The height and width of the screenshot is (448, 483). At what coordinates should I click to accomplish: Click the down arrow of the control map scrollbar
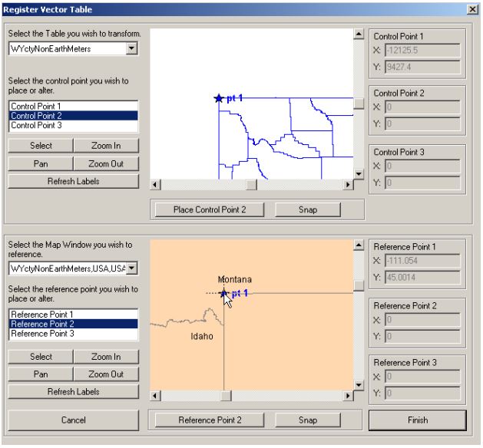[x=359, y=174]
